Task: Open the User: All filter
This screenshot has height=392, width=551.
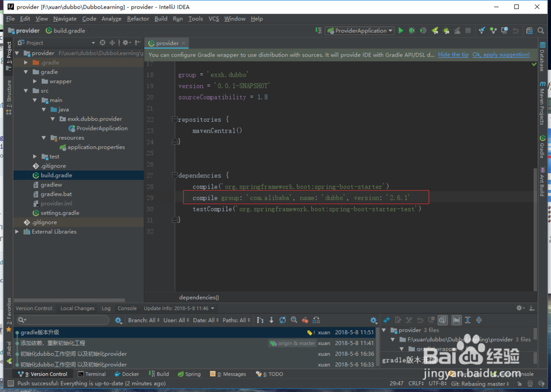Action: click(x=176, y=320)
